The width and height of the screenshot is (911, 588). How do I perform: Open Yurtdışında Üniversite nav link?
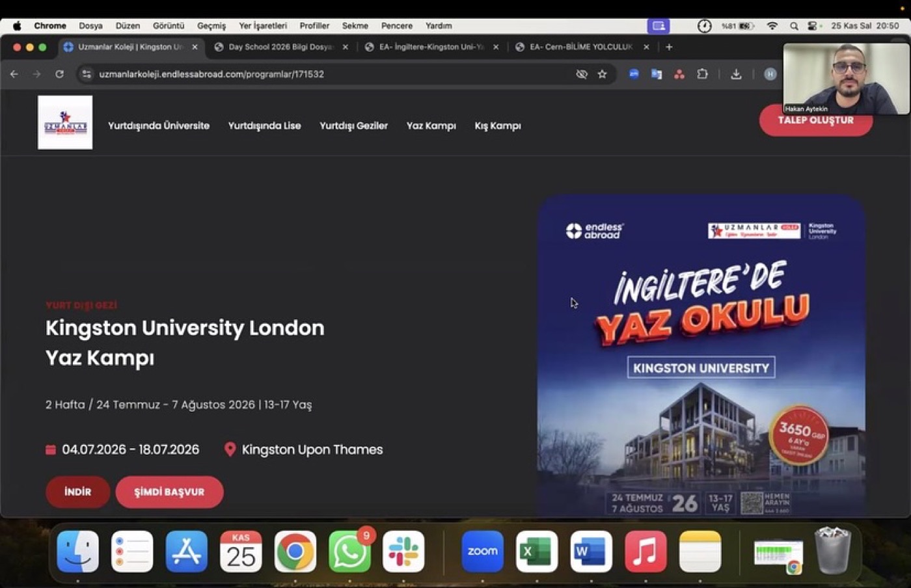pyautogui.click(x=159, y=126)
